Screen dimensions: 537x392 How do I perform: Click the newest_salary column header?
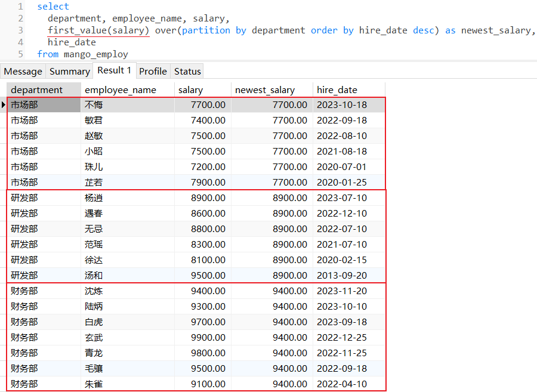pyautogui.click(x=272, y=89)
